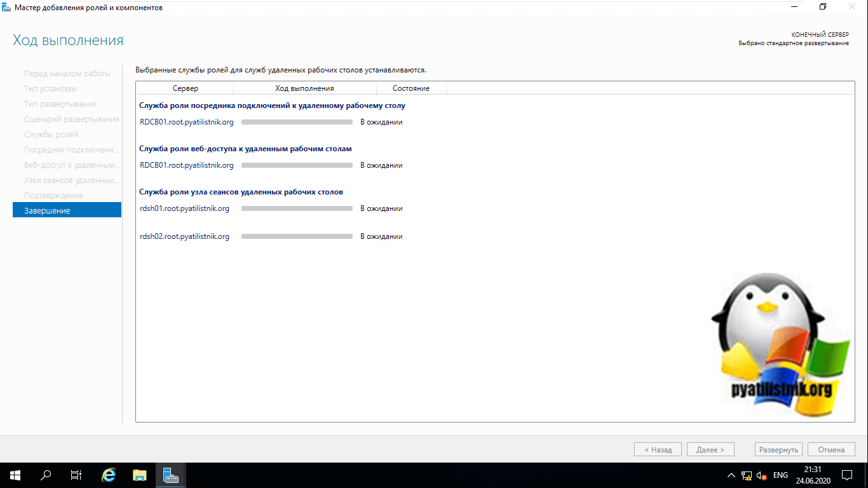Click the Отмена button

(831, 449)
